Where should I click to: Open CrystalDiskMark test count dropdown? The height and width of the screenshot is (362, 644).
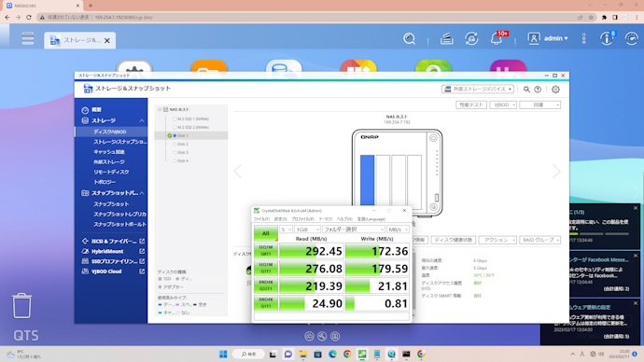[286, 230]
